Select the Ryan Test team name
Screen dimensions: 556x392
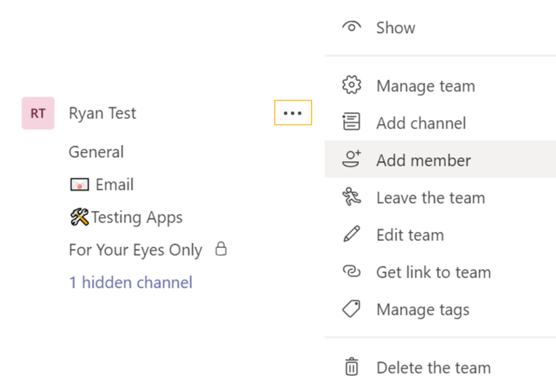[x=102, y=112]
